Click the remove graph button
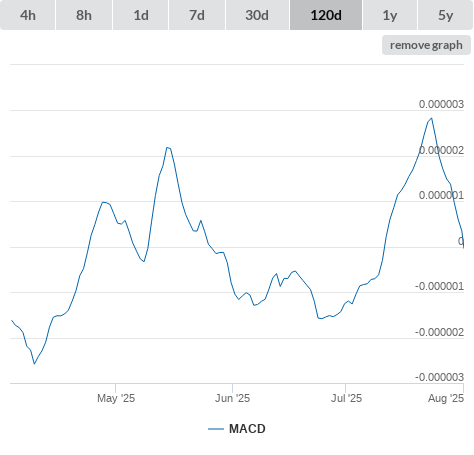Screen dimensions: 474x455 (426, 45)
